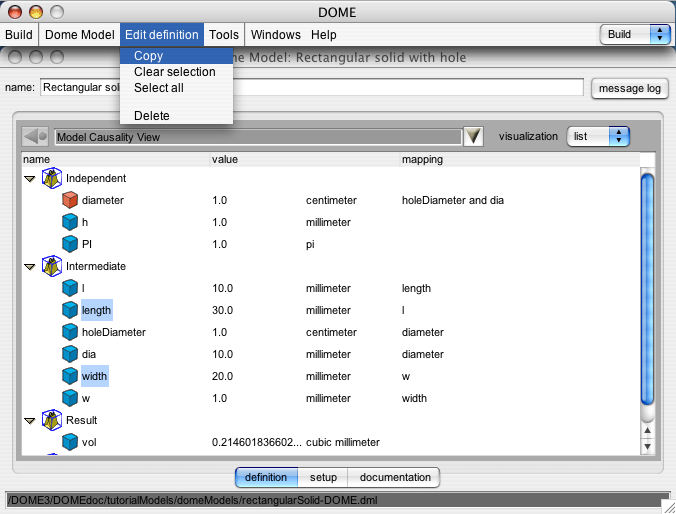Click the cube icon of width parameter
The height and width of the screenshot is (514, 676).
(x=70, y=376)
